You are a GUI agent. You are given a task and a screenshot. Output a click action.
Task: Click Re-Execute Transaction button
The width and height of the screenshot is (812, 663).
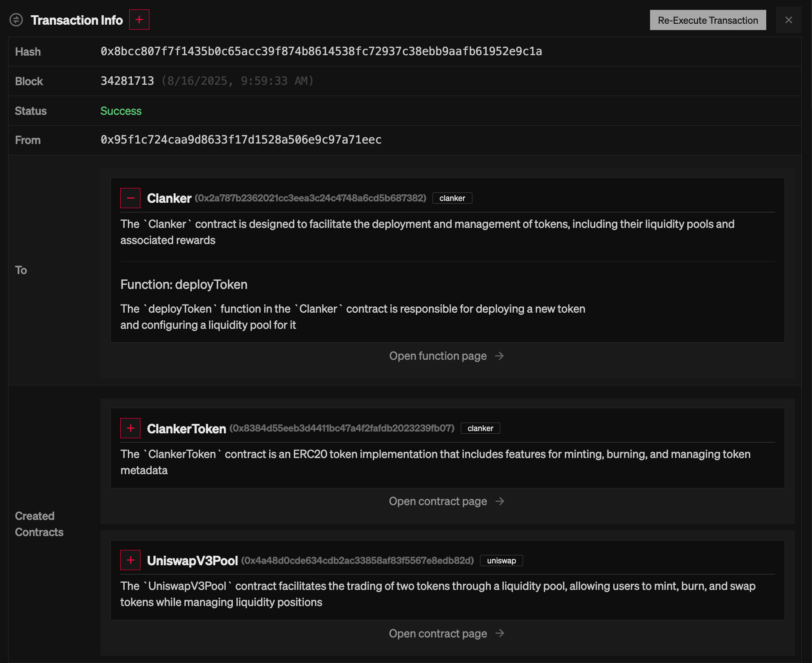tap(708, 20)
